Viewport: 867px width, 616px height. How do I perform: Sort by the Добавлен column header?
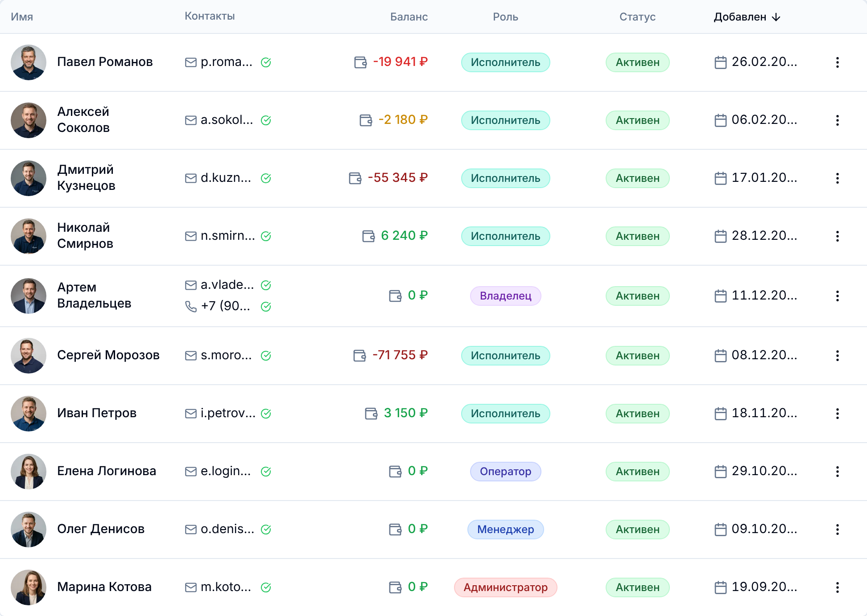747,17
